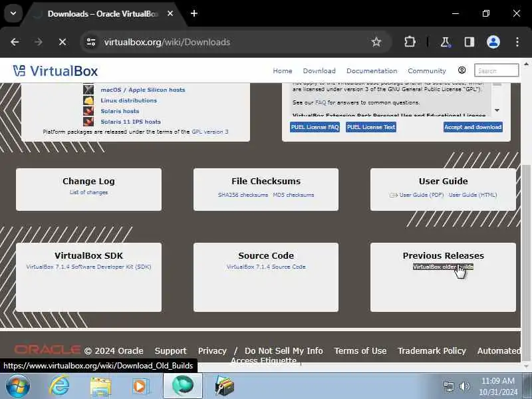Image resolution: width=532 pixels, height=399 pixels.
Task: Open the FAQ link in license text
Action: (x=321, y=102)
